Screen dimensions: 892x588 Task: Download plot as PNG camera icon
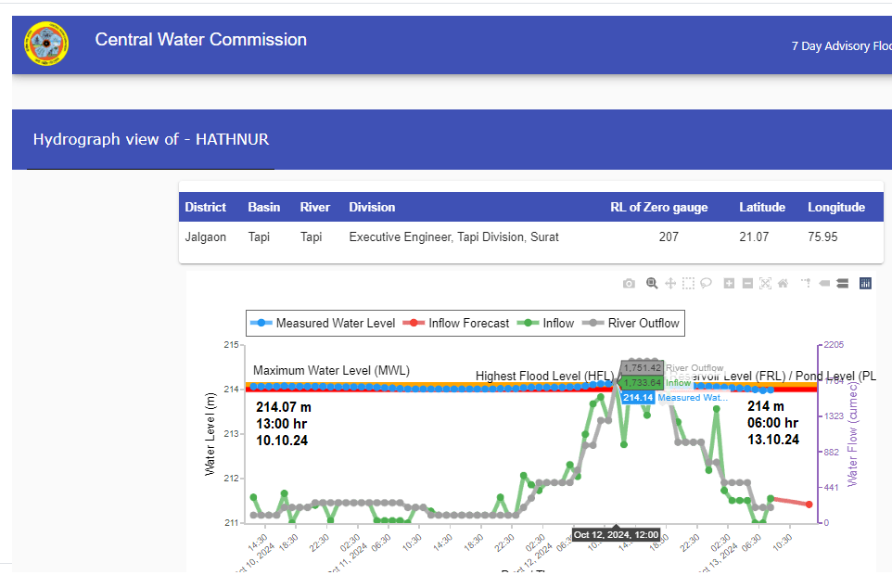click(629, 284)
